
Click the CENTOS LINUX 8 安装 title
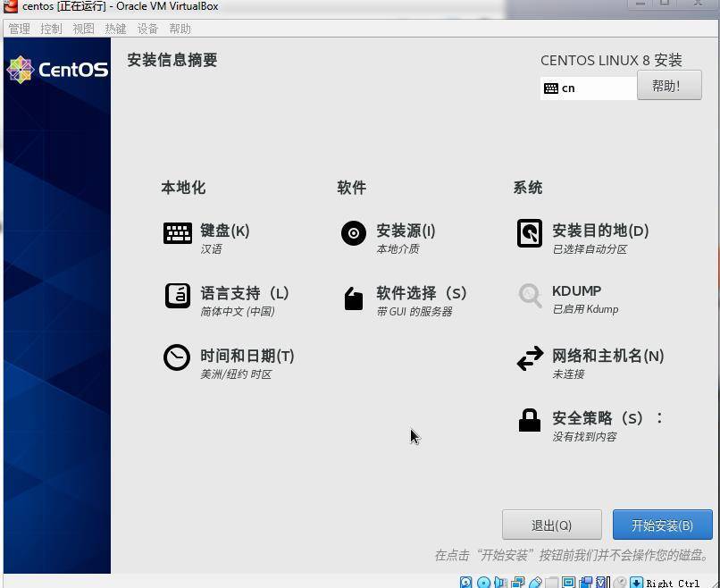point(611,60)
